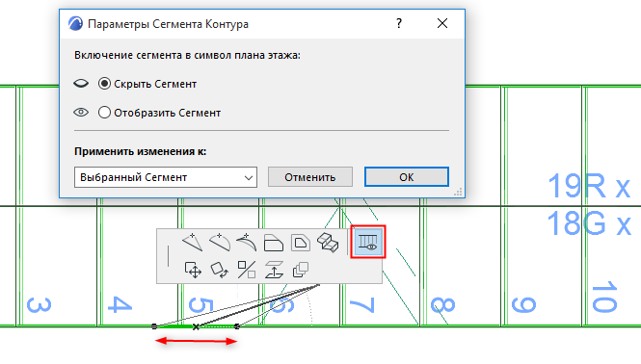The height and width of the screenshot is (364, 641).
Task: Open the Выбранный Сегмент dropdown
Action: (166, 177)
